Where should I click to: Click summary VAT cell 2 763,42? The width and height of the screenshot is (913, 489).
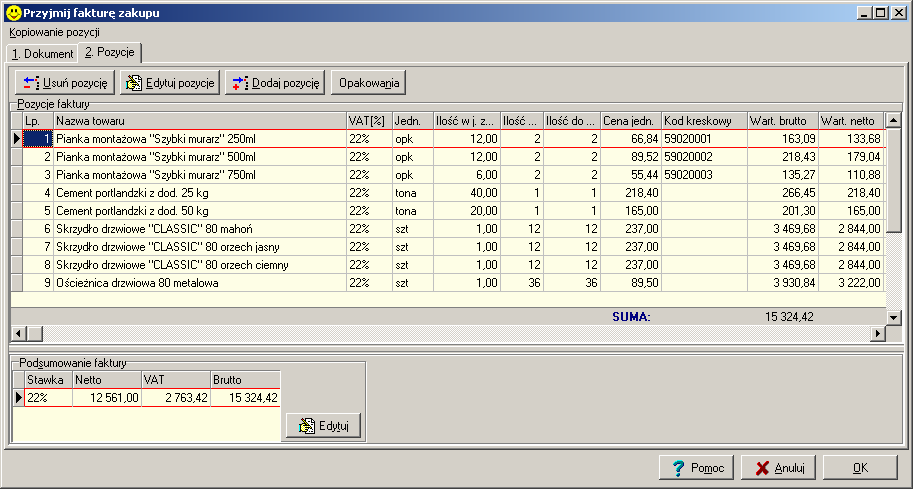176,398
